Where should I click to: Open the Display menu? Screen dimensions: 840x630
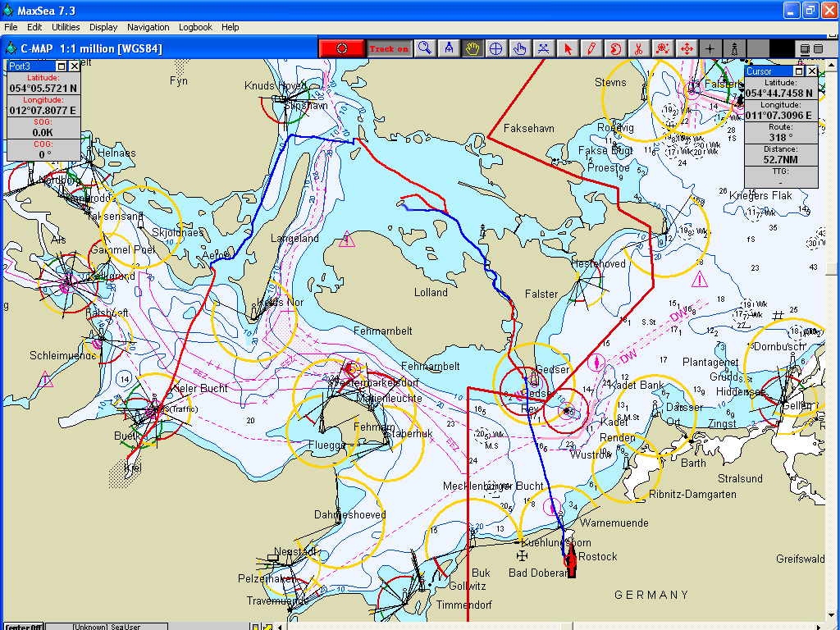coord(103,27)
